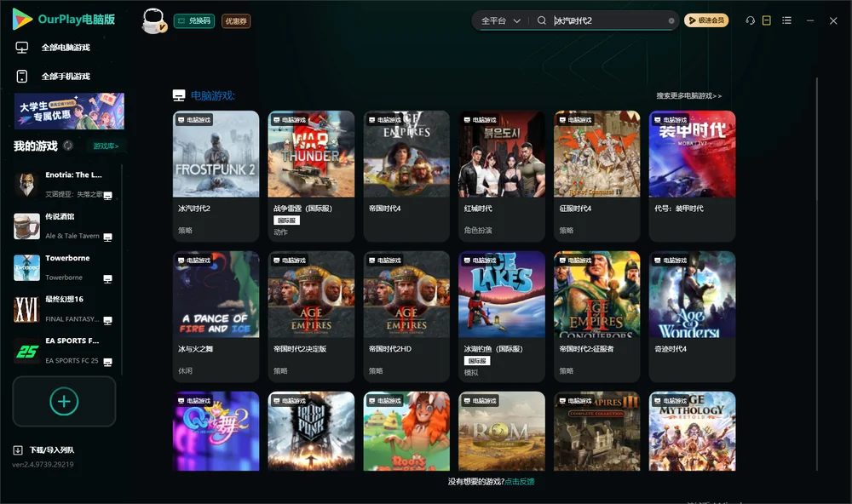Open the customer service headset icon
Viewport: 852px width, 504px height.
750,20
